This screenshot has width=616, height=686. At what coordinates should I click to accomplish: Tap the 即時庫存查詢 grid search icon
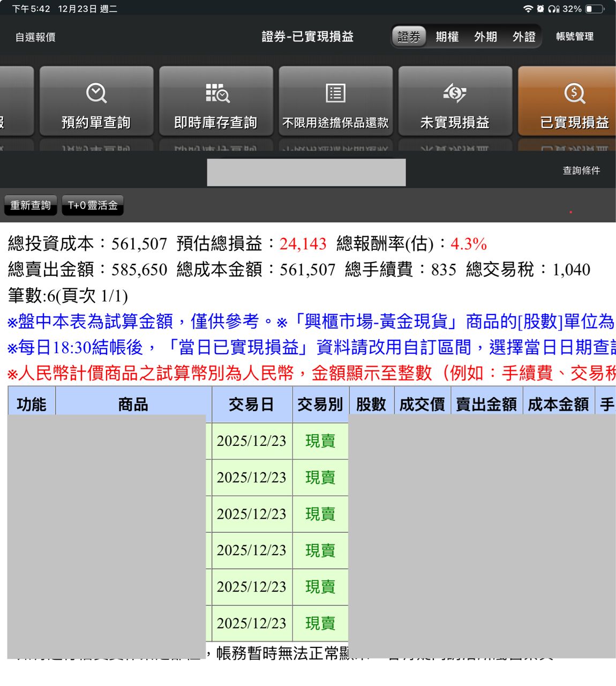click(217, 93)
